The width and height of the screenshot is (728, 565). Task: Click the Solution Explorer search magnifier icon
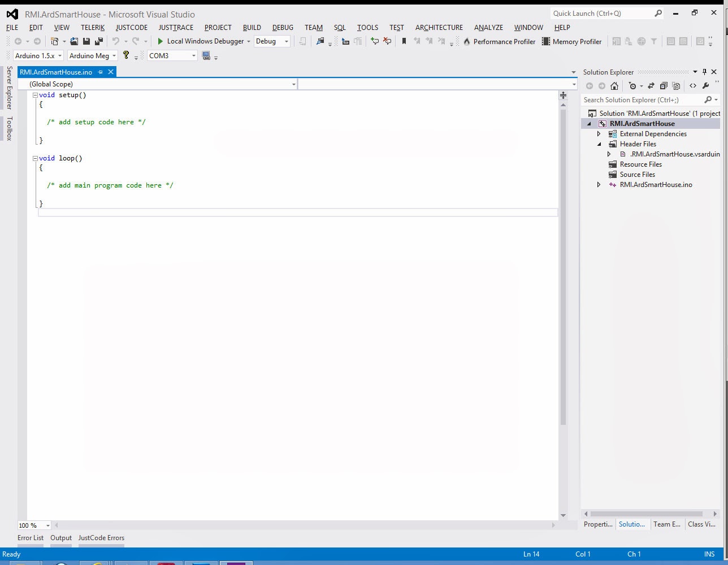708,100
